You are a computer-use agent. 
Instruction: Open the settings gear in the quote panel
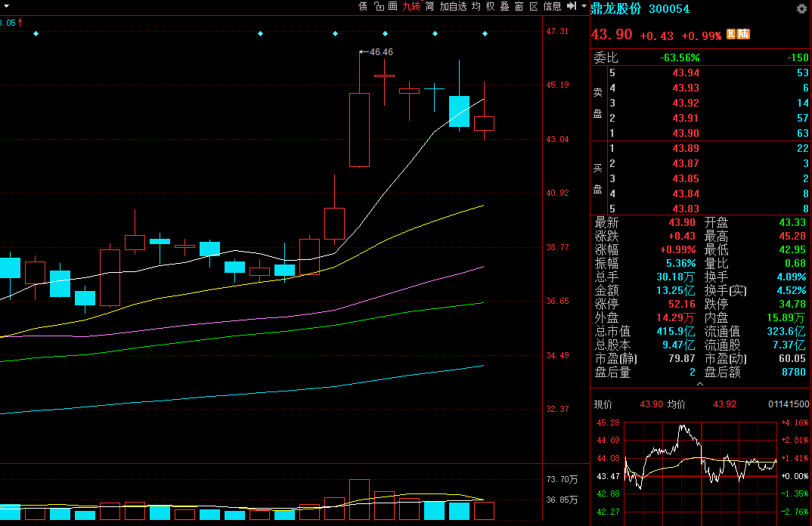pyautogui.click(x=801, y=8)
